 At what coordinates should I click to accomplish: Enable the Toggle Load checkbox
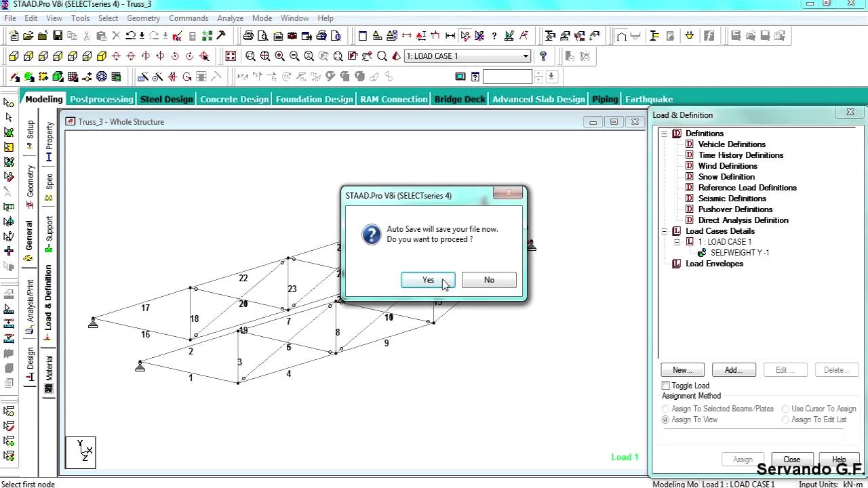point(666,386)
